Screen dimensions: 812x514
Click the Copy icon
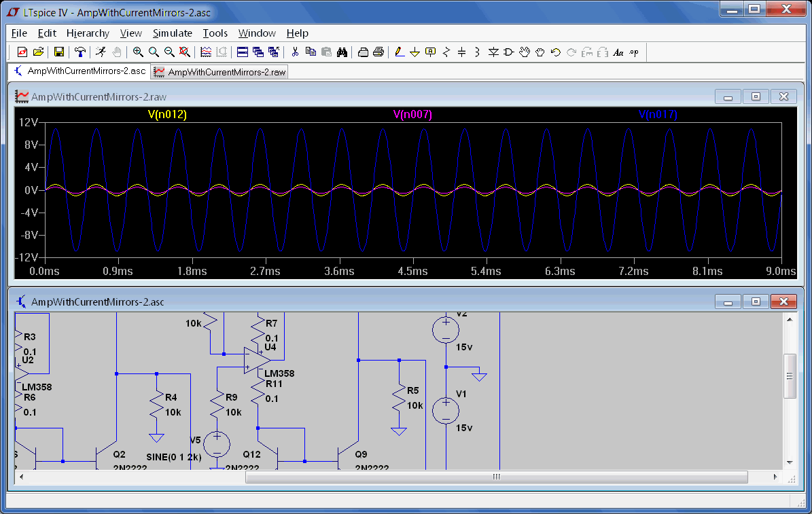(311, 52)
